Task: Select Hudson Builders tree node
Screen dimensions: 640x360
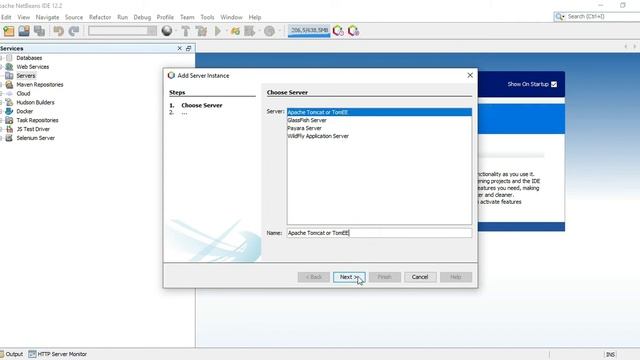Action: [x=35, y=102]
